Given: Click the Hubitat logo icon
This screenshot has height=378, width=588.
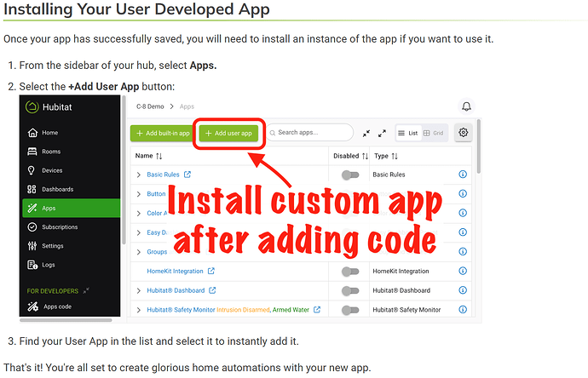Looking at the screenshot, I should [x=32, y=106].
